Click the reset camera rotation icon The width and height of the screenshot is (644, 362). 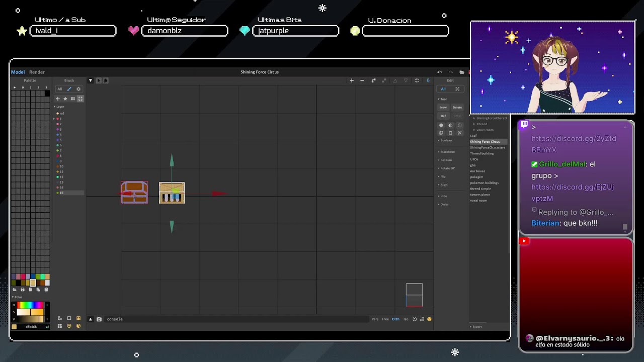coord(415,319)
